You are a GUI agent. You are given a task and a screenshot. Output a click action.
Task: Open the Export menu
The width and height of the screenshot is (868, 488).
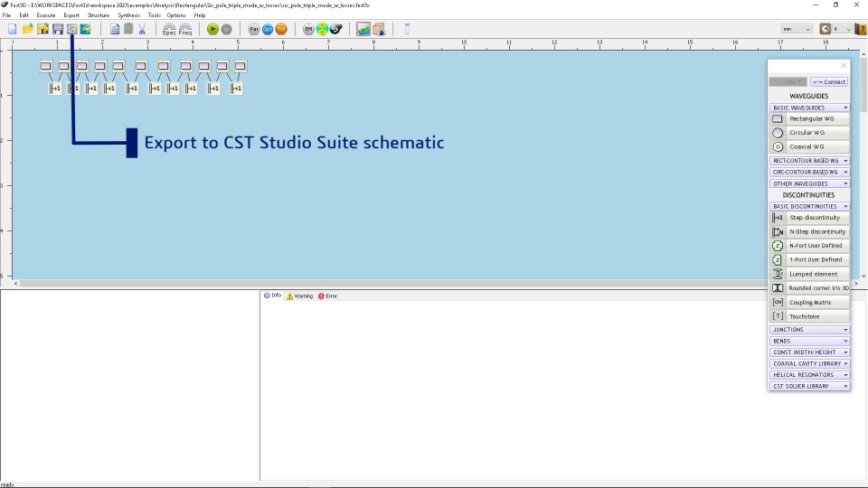pyautogui.click(x=71, y=15)
